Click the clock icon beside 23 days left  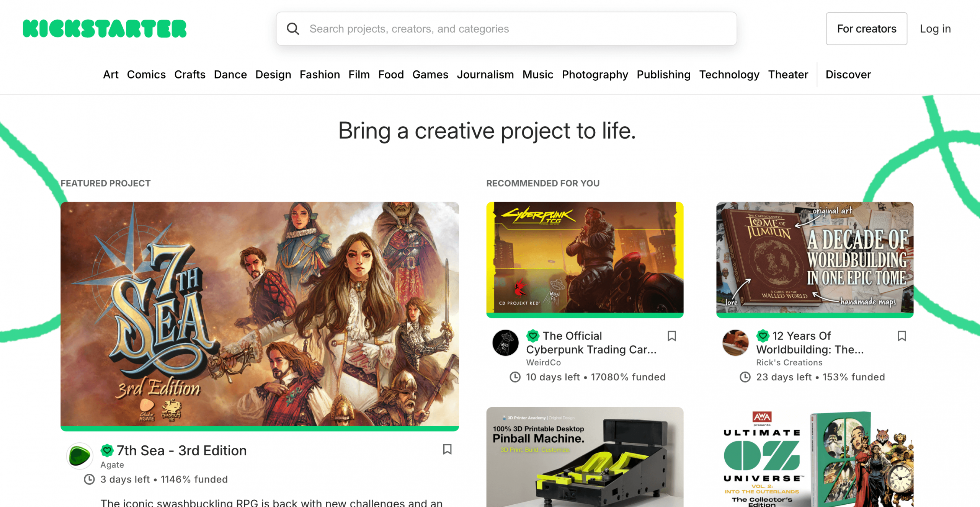coord(745,377)
